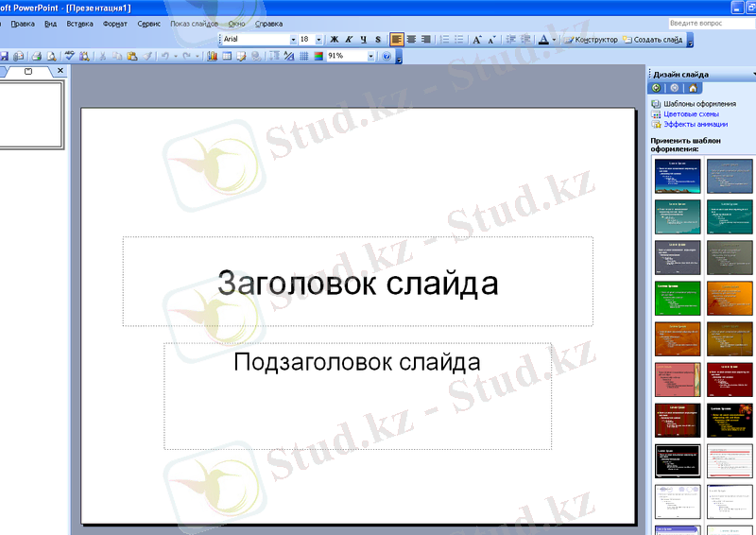This screenshot has width=756, height=535.
Task: Open the font color picker arrow
Action: pyautogui.click(x=554, y=40)
